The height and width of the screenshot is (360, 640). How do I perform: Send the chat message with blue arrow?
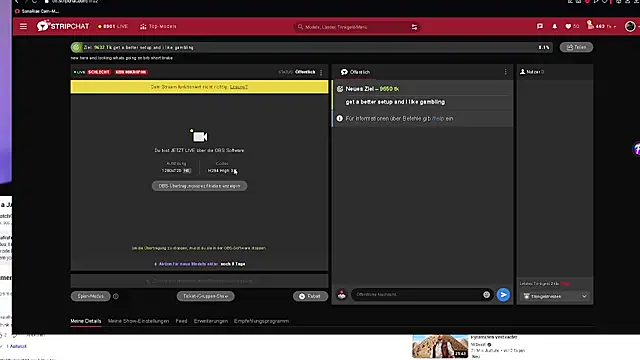(x=503, y=295)
